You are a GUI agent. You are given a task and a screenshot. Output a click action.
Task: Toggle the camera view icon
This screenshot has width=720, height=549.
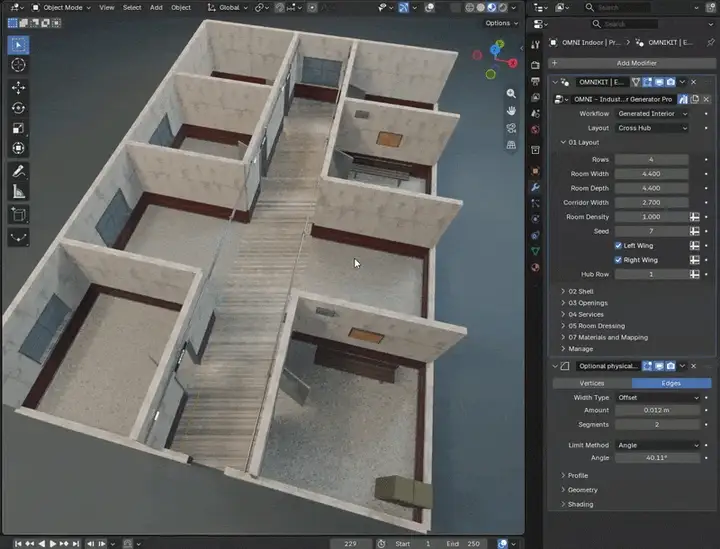click(x=511, y=128)
